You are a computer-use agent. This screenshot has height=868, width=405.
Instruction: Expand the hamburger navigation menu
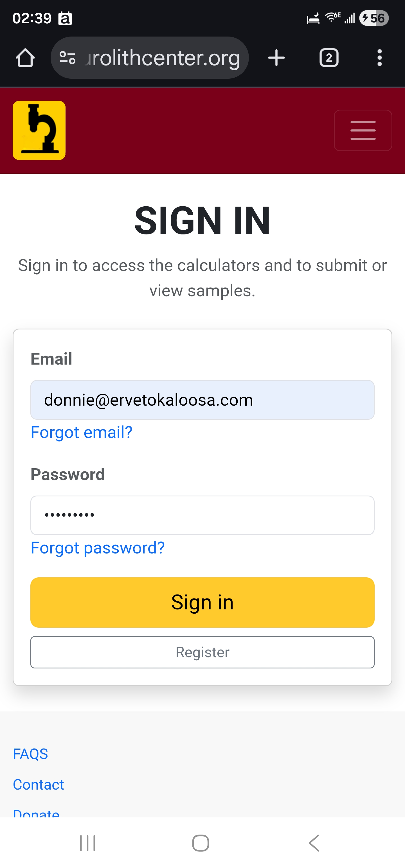363,130
